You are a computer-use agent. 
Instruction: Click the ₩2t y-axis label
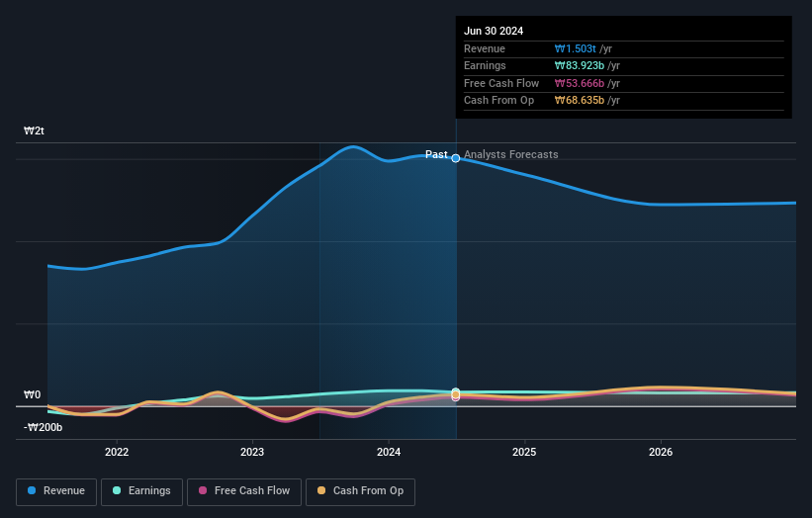point(34,130)
